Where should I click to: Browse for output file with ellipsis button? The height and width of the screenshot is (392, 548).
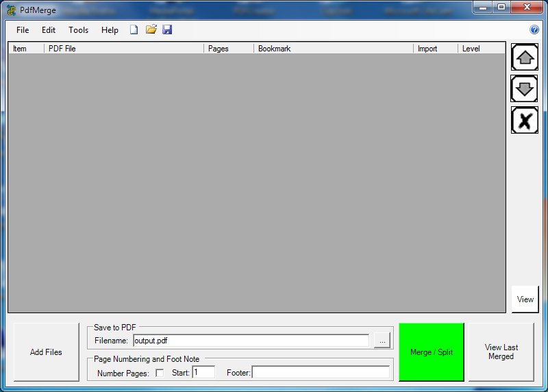383,341
